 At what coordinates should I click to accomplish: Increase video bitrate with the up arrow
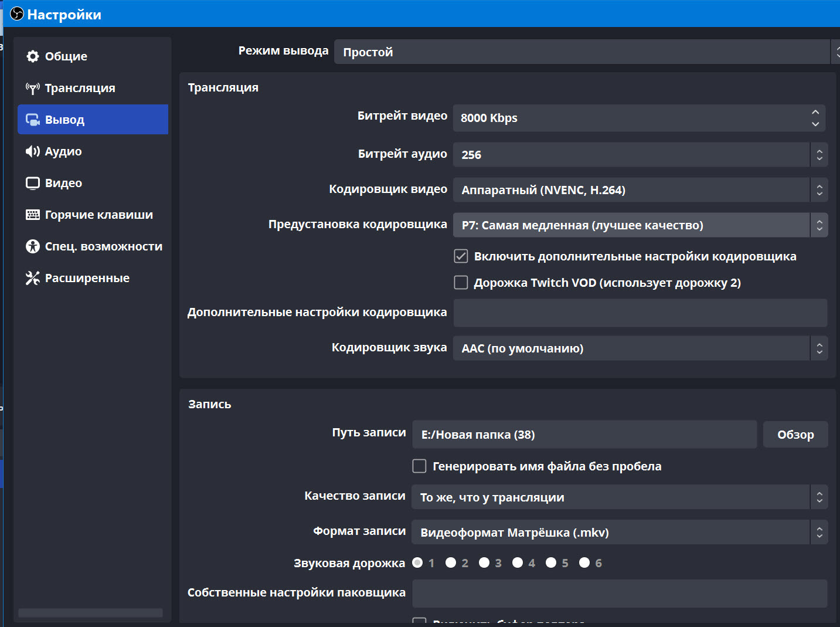815,111
